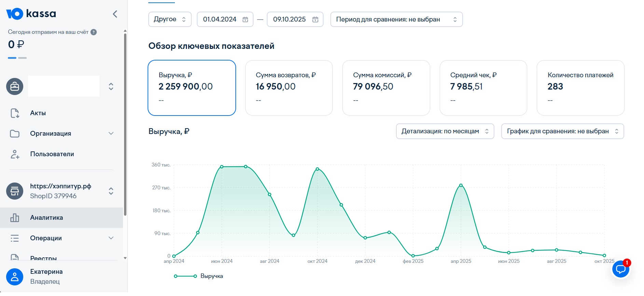Viewport: 644px width, 296px height.
Task: Open the Акты menu item
Action: pyautogui.click(x=38, y=113)
